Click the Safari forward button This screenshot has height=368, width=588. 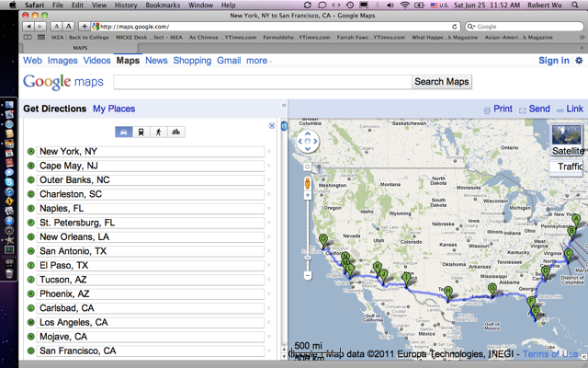(x=40, y=27)
